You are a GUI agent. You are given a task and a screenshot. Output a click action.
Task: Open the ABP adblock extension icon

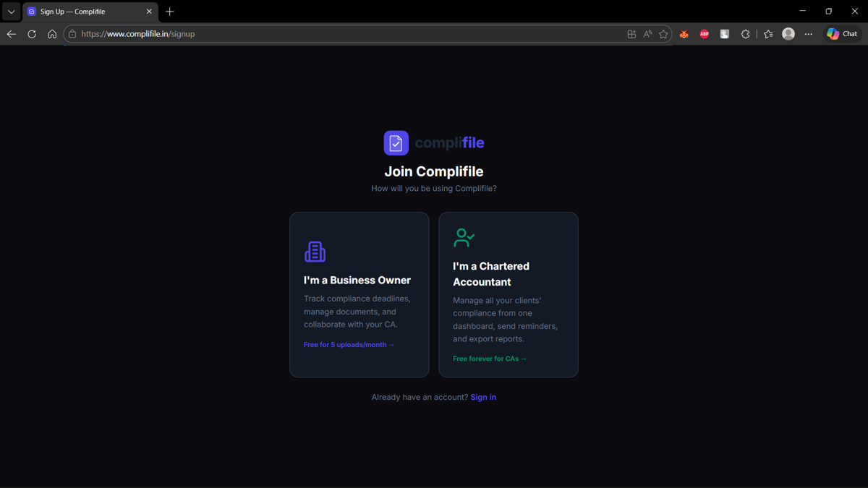coord(704,34)
